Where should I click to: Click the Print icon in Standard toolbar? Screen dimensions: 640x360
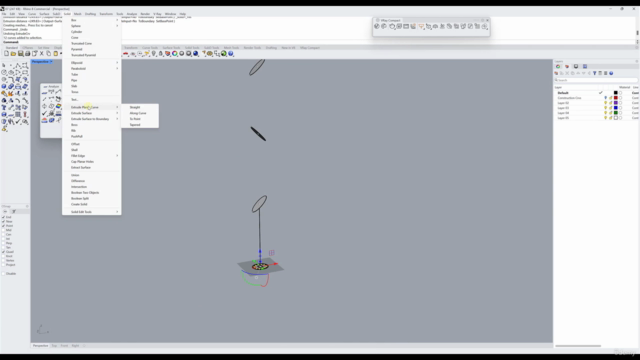tap(27, 53)
